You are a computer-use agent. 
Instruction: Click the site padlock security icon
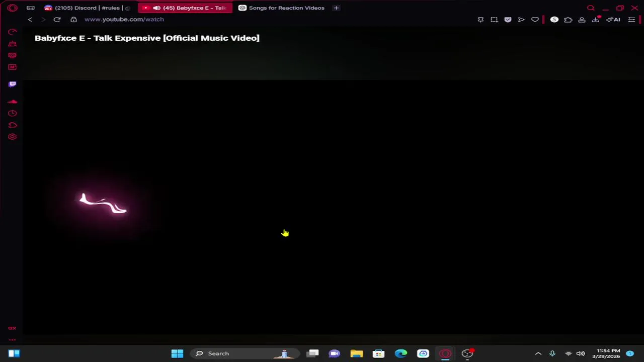pos(73,20)
